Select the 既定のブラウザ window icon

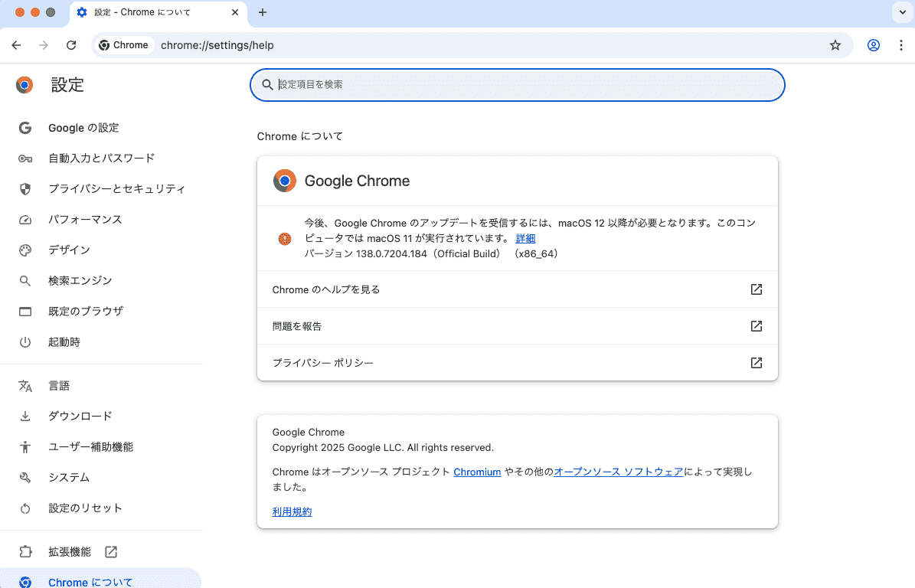tap(25, 312)
